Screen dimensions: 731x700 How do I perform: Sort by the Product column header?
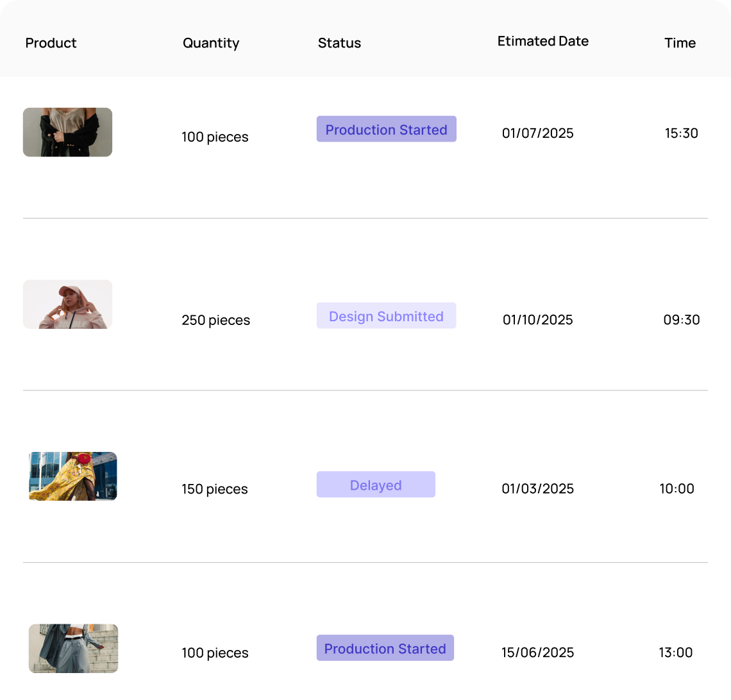(x=51, y=43)
